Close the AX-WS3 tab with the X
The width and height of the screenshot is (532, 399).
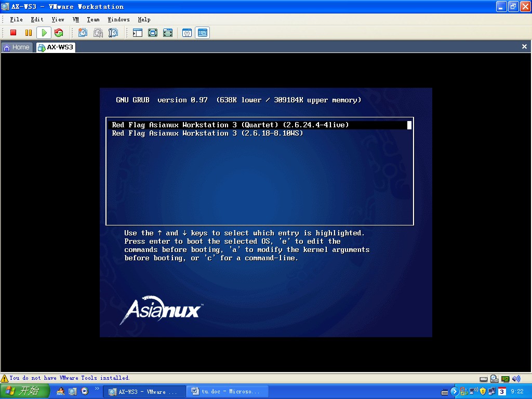tap(524, 46)
